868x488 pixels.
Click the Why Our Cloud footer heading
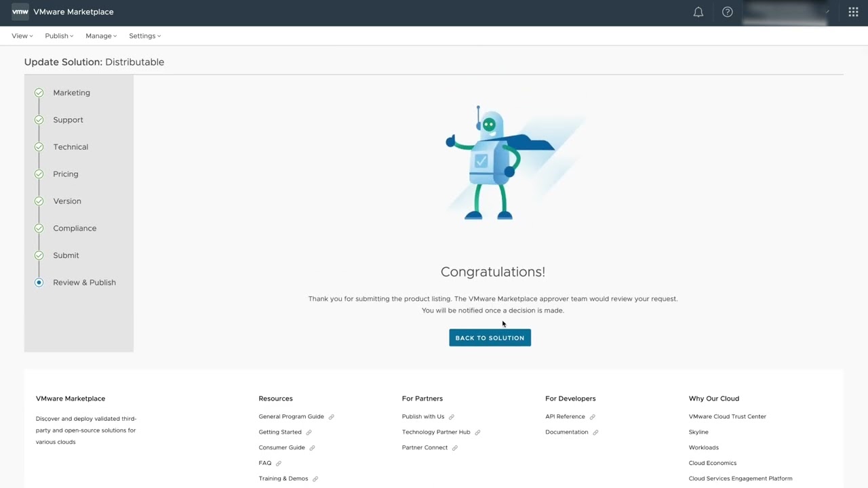(x=713, y=399)
